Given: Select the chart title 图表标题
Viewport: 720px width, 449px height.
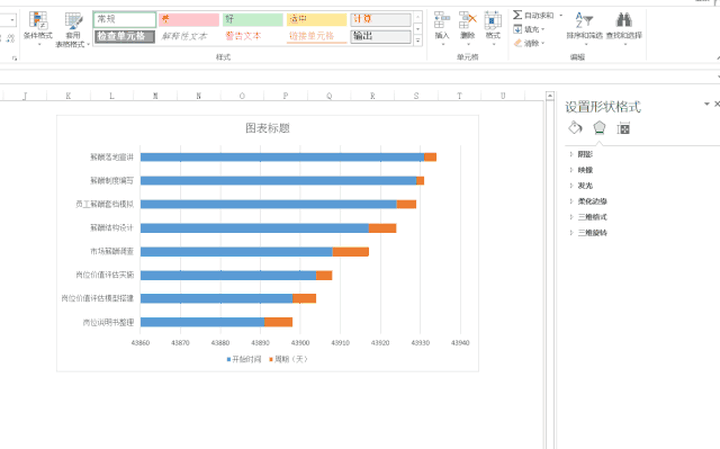Looking at the screenshot, I should [x=267, y=128].
